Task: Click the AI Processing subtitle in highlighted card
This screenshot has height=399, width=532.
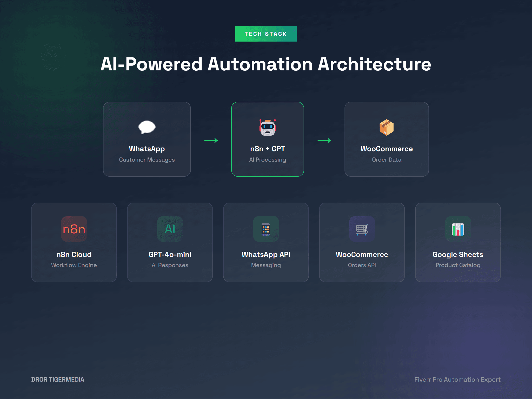Action: tap(268, 159)
